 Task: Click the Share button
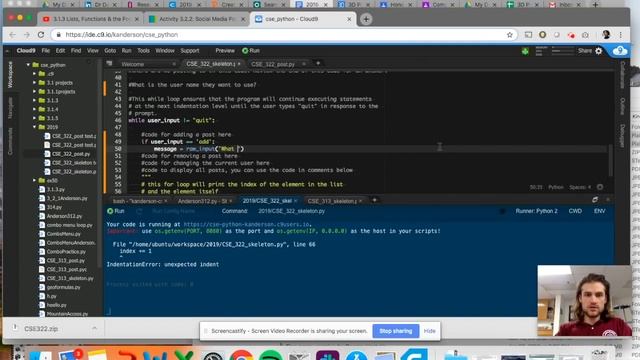tap(584, 51)
